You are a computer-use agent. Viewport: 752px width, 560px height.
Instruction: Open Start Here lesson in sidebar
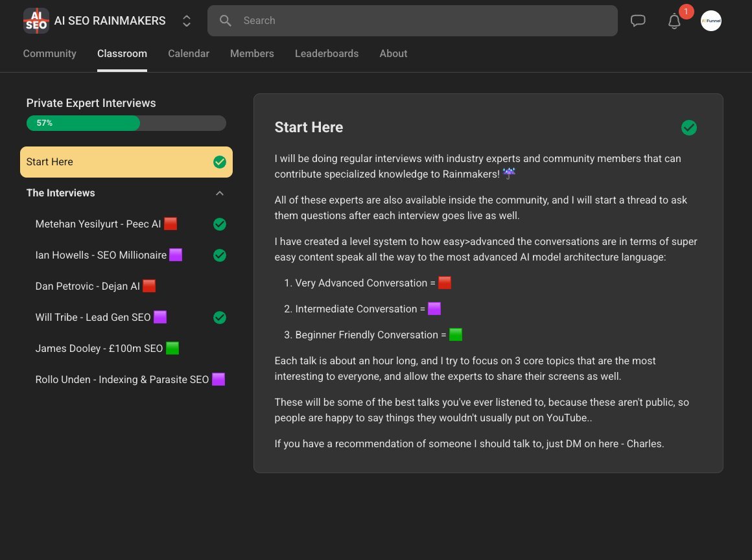point(126,162)
